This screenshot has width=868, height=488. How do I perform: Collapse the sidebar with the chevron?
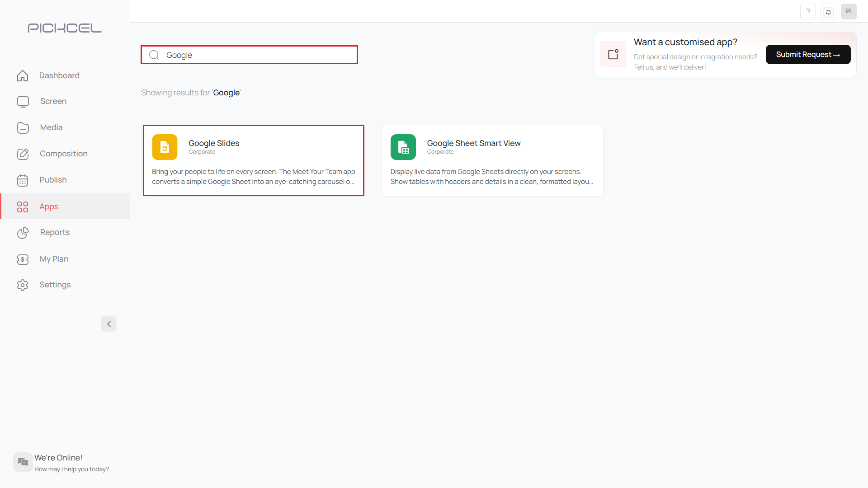pos(109,324)
